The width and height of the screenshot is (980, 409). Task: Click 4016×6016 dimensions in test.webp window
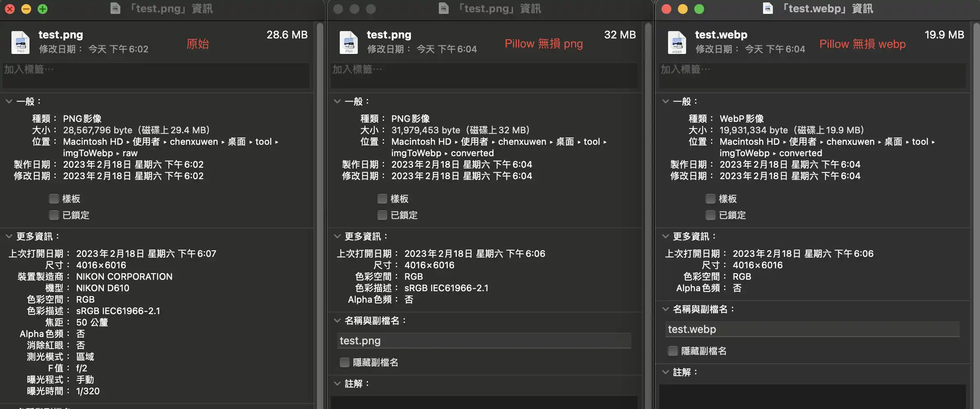pos(758,265)
